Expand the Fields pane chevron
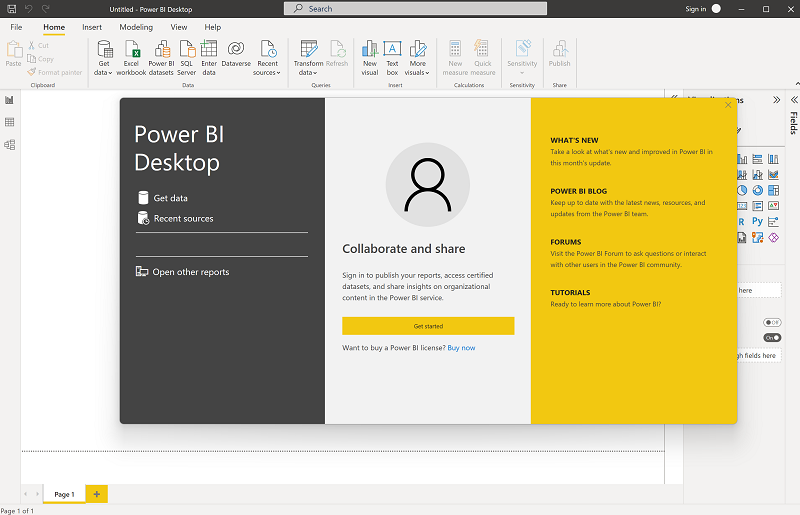 point(794,100)
